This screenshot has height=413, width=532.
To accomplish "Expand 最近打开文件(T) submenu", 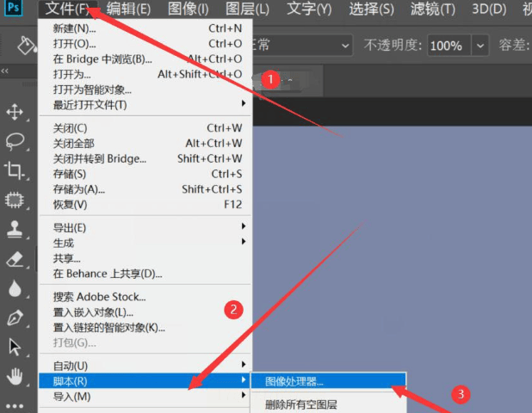I will click(145, 105).
